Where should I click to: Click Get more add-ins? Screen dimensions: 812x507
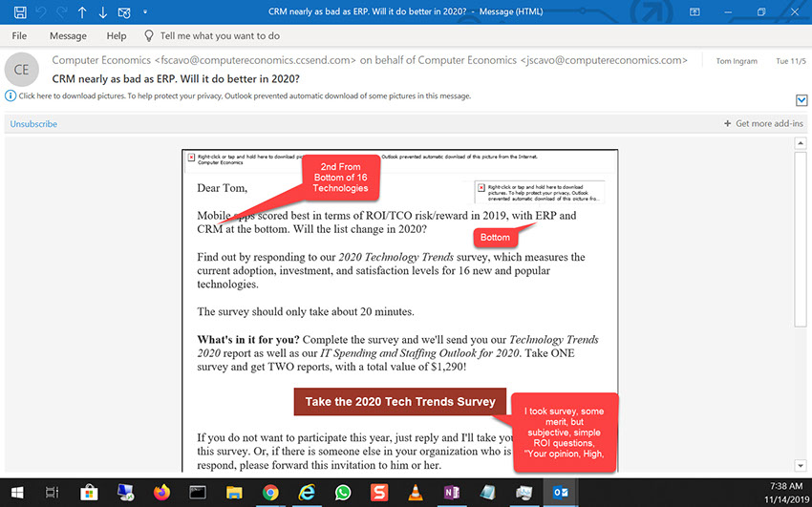coord(764,124)
